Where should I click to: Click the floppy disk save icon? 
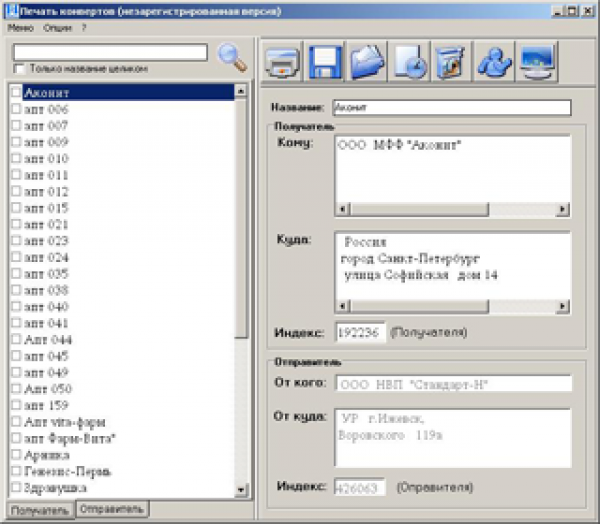pyautogui.click(x=325, y=62)
